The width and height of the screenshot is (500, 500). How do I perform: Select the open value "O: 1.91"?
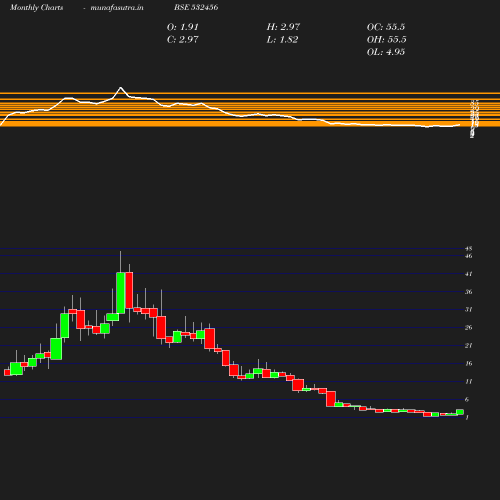pos(182,27)
